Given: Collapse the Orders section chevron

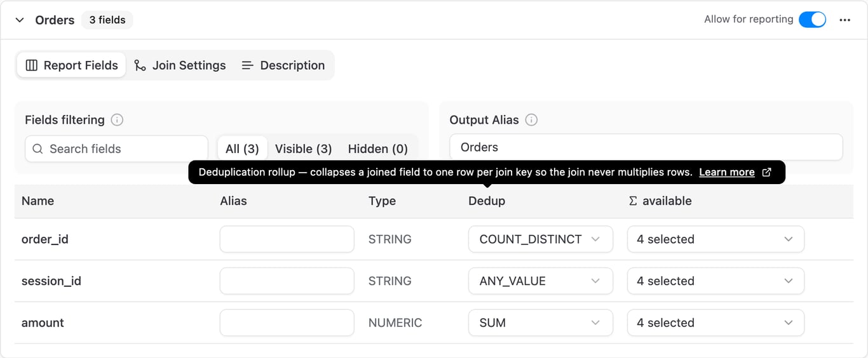Looking at the screenshot, I should click(x=20, y=20).
